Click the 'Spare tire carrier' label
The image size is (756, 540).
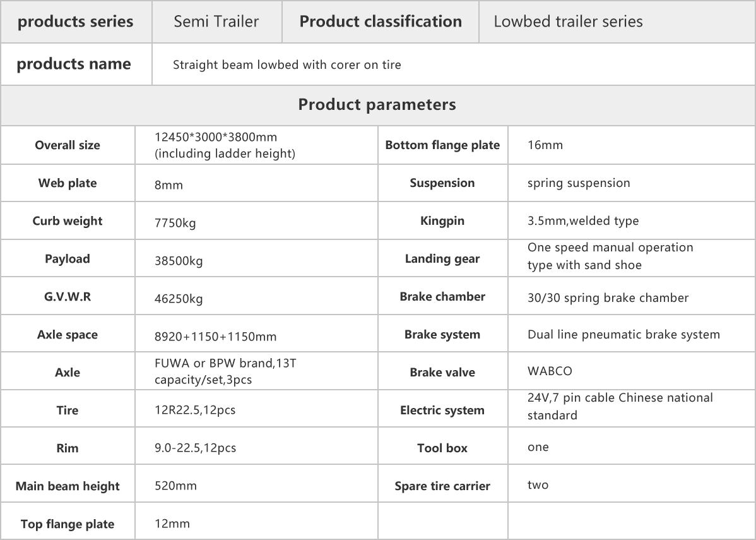[x=442, y=486]
